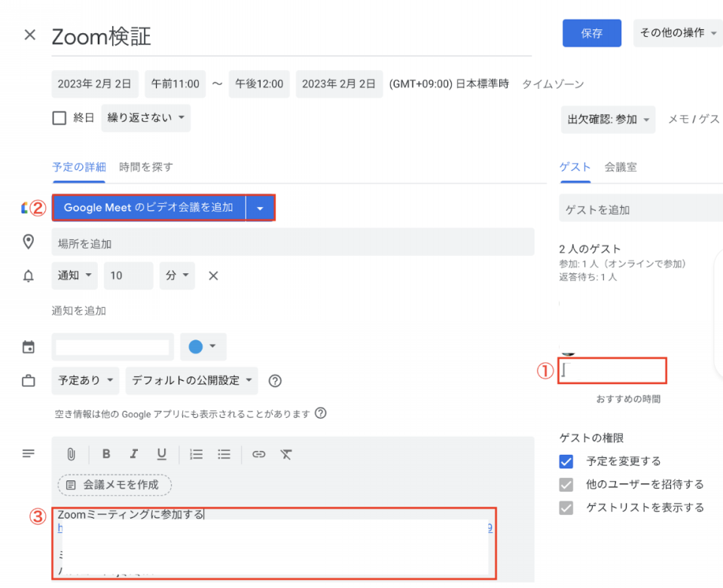Open その他の操作 dropdown menu
The image size is (723, 588).
[678, 32]
